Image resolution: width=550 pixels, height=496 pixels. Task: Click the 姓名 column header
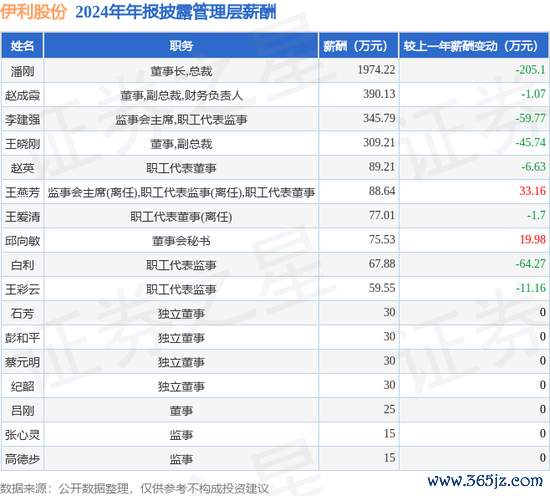[22, 46]
